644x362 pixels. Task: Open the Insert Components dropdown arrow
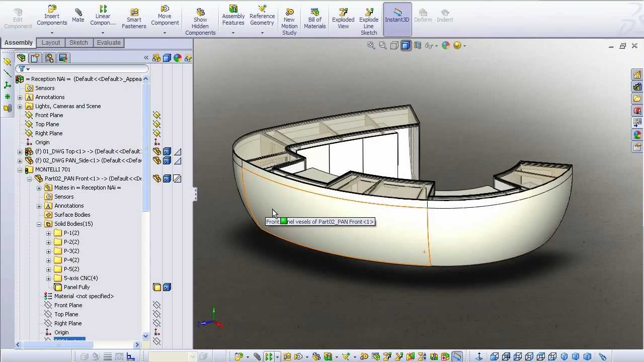tap(52, 33)
